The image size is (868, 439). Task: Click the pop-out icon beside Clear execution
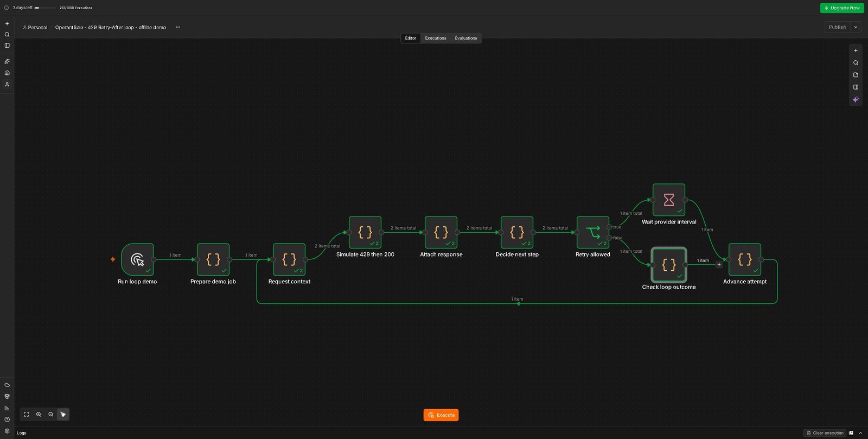851,433
